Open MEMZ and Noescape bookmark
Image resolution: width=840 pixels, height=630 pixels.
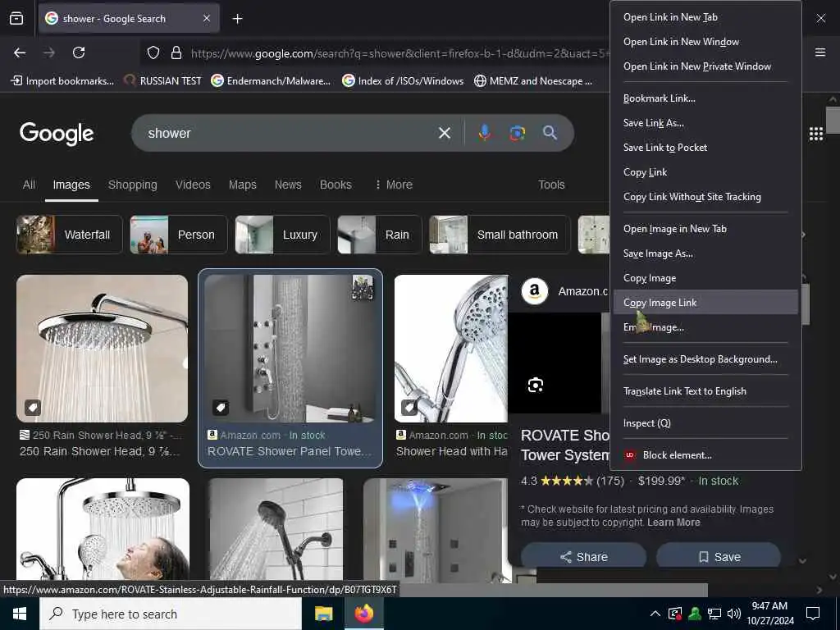pyautogui.click(x=533, y=81)
